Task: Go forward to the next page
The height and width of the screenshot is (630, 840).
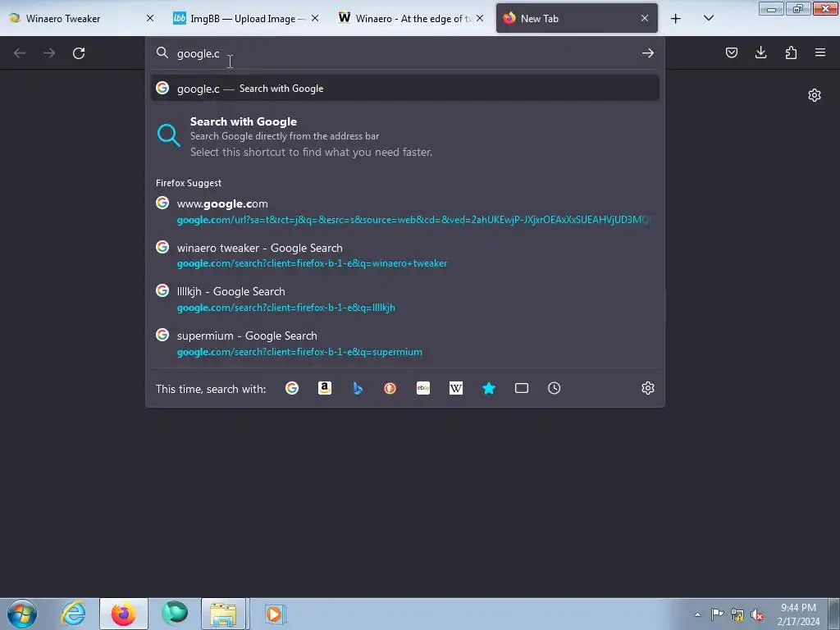Action: (x=49, y=53)
